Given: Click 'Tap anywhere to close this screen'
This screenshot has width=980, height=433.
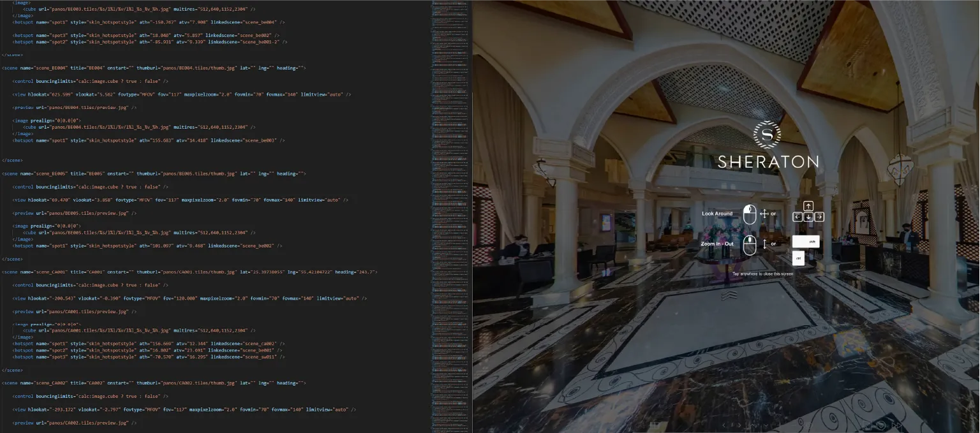Looking at the screenshot, I should (762, 274).
